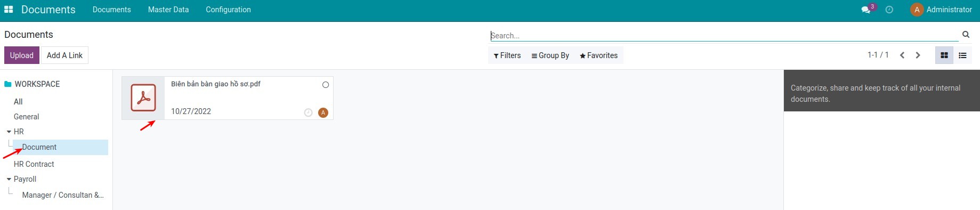
Task: Select the Biên bản bàn giao document circle
Action: coord(326,85)
